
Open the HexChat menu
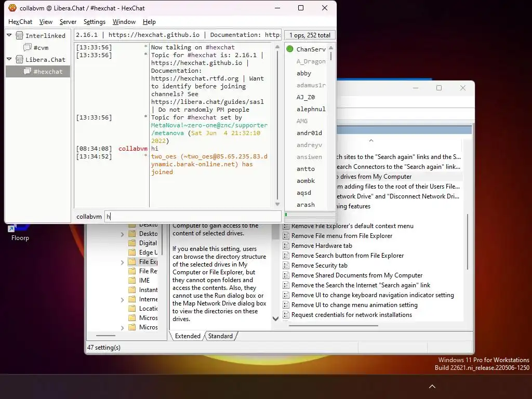tap(20, 22)
